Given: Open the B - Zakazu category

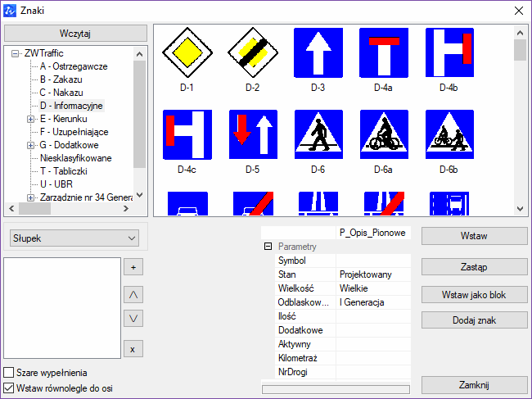Looking at the screenshot, I should click(61, 79).
